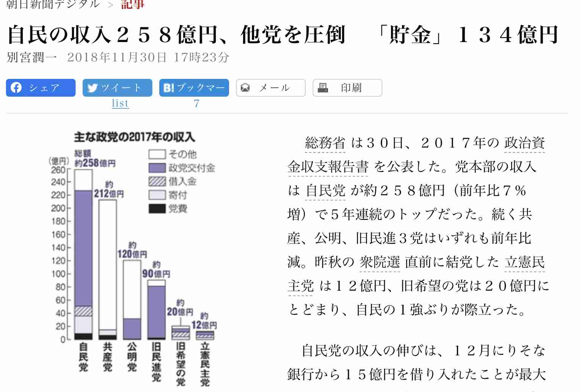Click the 立憲民主党 axis label under chart
Image resolution: width=581 pixels, height=392 pixels.
tap(205, 364)
